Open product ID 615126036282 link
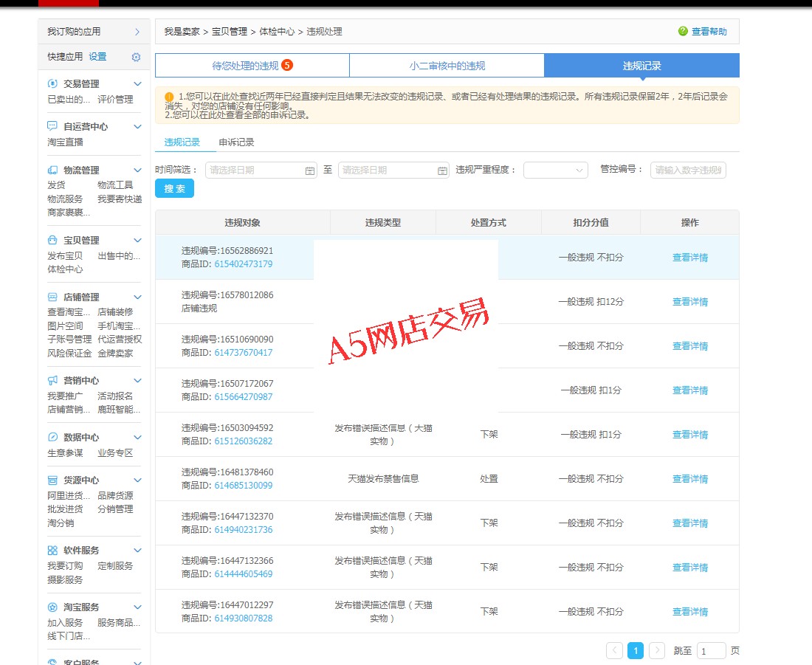 click(244, 441)
